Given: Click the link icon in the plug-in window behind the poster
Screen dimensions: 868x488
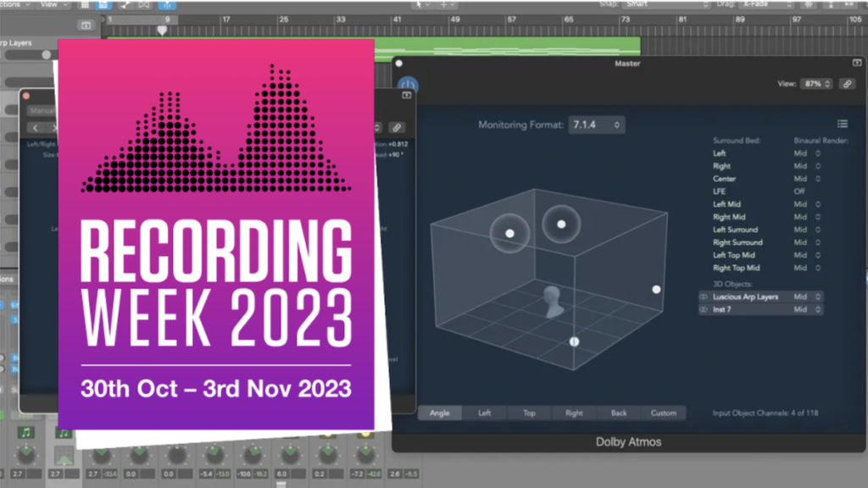Looking at the screenshot, I should point(397,128).
